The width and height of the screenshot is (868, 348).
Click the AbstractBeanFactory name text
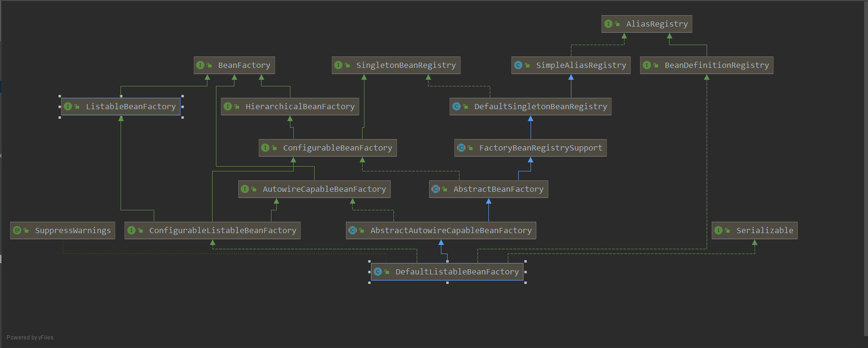(498, 189)
